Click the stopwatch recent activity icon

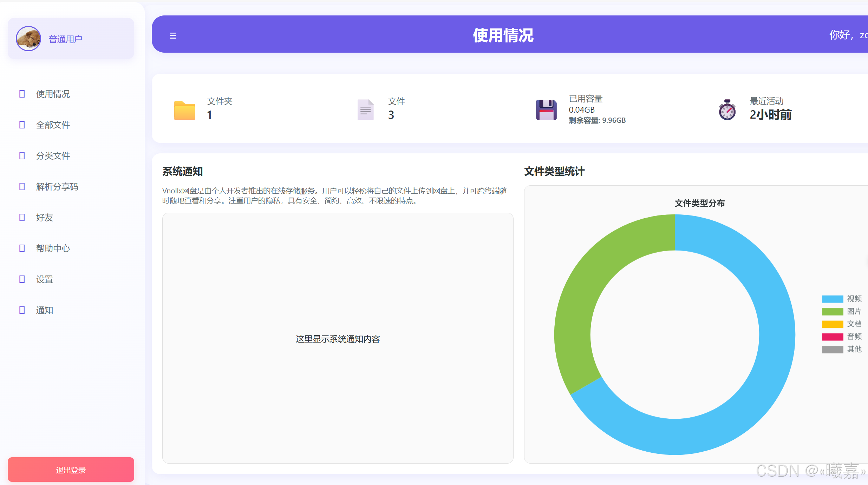point(727,110)
